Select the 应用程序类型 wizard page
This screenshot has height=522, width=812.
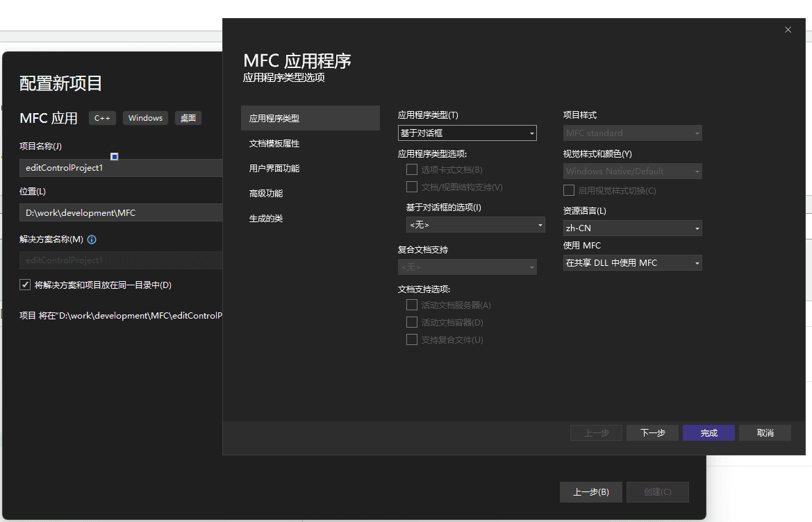[310, 118]
